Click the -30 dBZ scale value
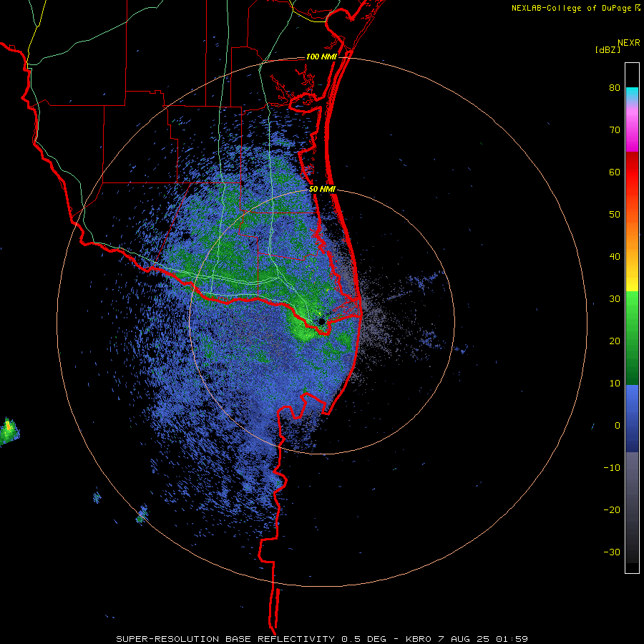This screenshot has height=644, width=644. point(612,552)
